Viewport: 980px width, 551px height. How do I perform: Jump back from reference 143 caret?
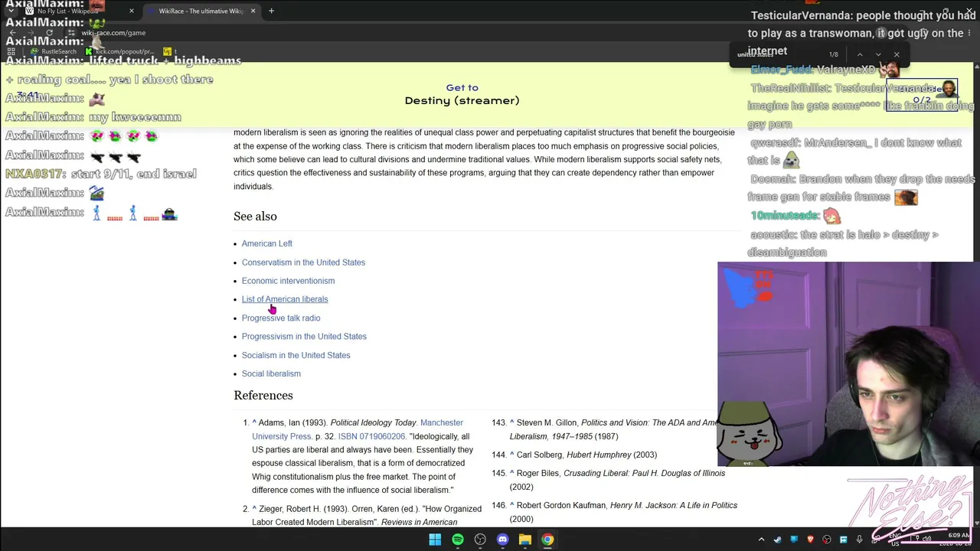tap(512, 422)
